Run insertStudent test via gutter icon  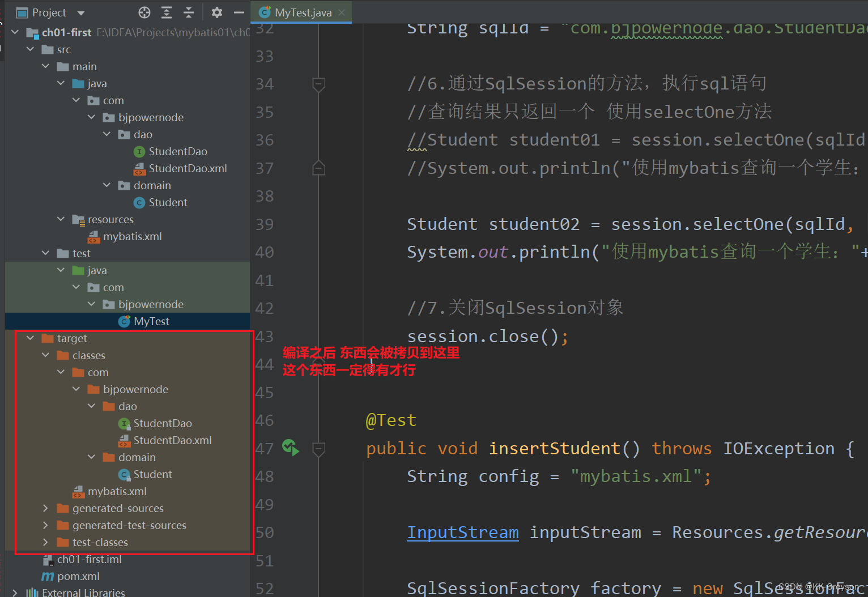[291, 448]
